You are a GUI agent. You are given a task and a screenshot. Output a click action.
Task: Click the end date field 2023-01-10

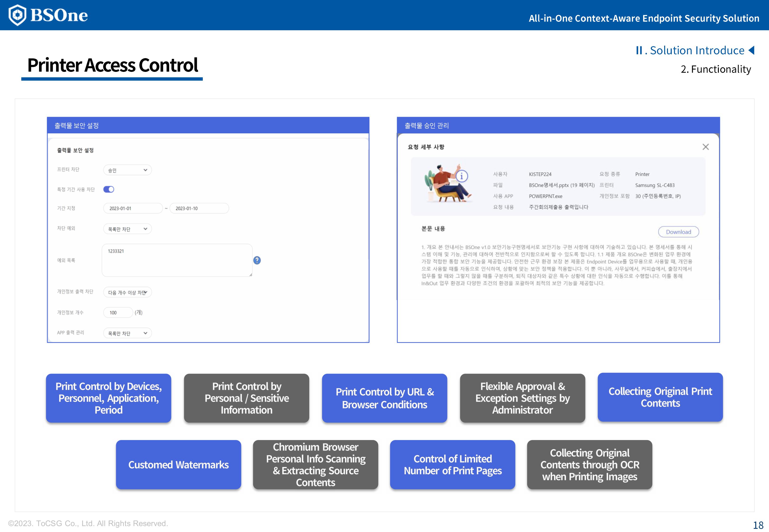(x=199, y=208)
